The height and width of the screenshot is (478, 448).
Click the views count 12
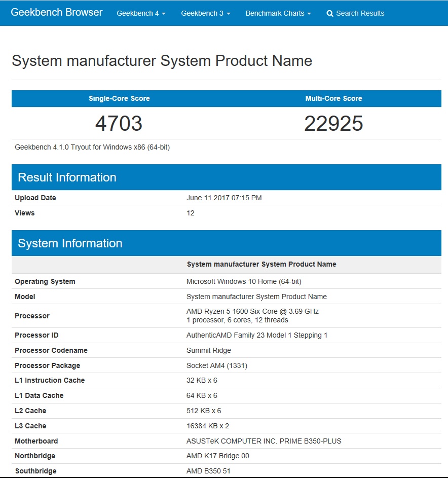pos(191,213)
